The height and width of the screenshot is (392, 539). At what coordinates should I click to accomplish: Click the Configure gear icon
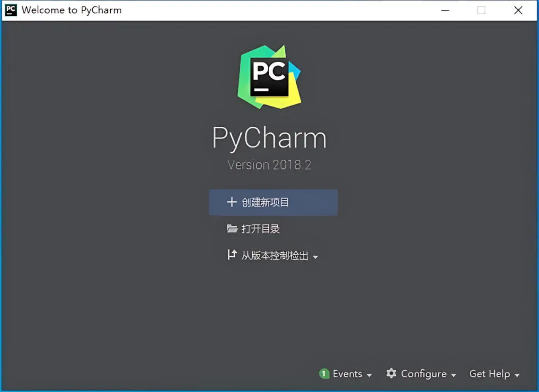(x=391, y=373)
